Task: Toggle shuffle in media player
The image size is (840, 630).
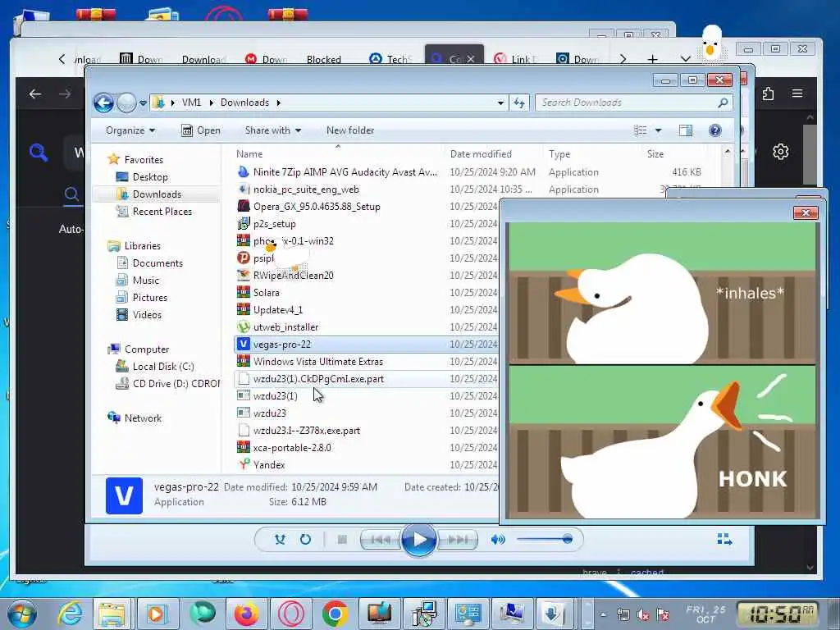Action: tap(281, 540)
